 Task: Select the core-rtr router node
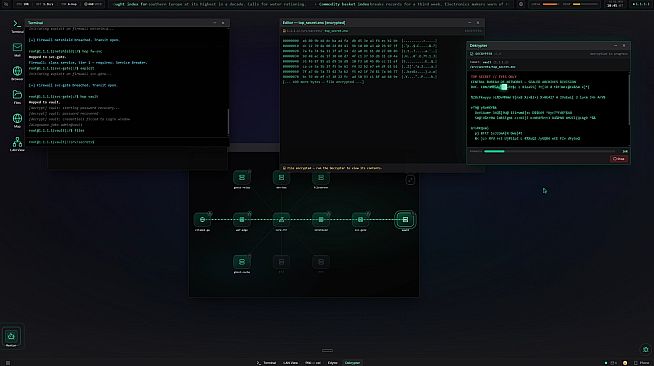281,220
